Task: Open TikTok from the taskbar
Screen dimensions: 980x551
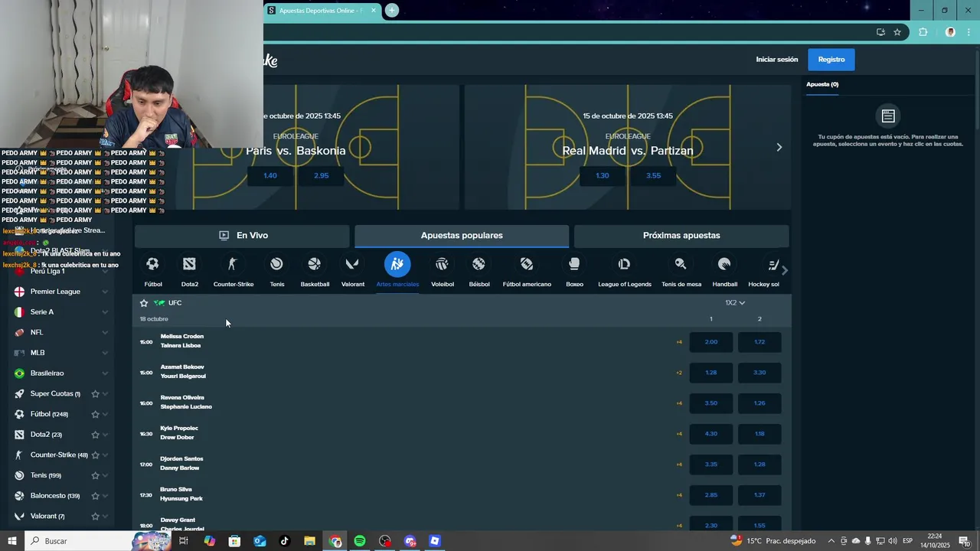Action: click(285, 541)
